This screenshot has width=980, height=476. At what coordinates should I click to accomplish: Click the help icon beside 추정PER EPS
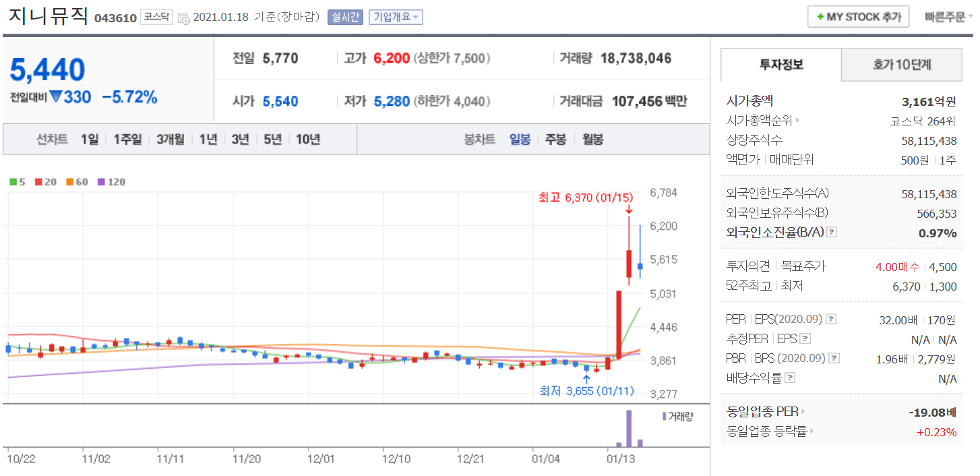click(x=805, y=339)
